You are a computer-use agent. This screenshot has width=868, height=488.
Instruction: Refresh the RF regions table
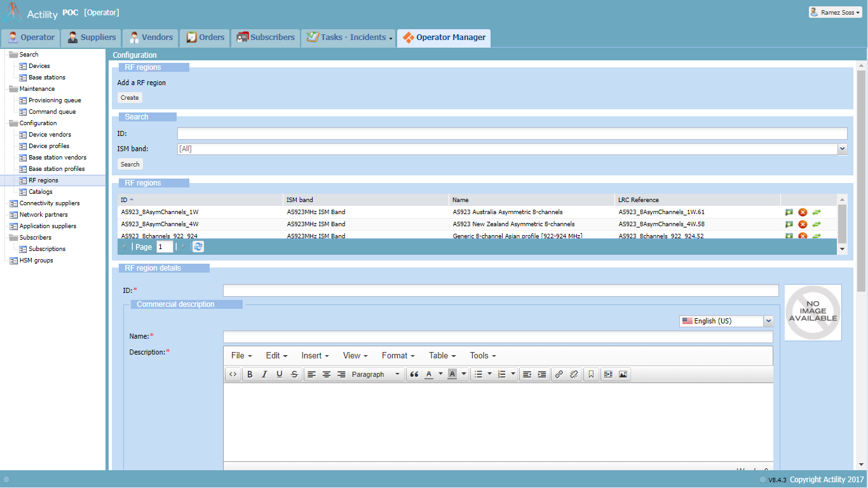tap(198, 247)
